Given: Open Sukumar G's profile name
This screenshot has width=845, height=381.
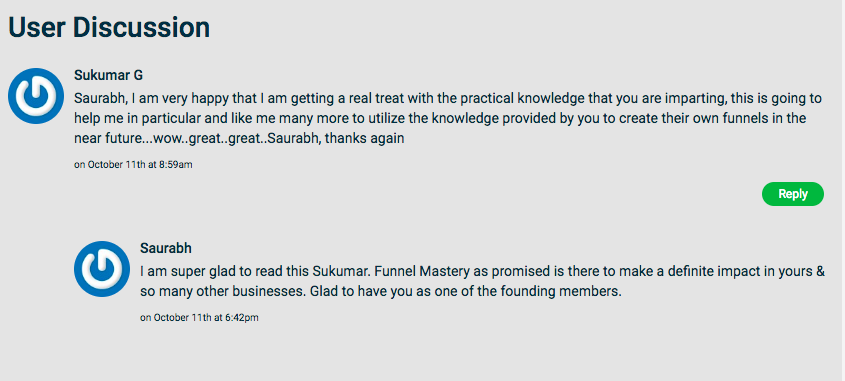Looking at the screenshot, I should click(108, 75).
